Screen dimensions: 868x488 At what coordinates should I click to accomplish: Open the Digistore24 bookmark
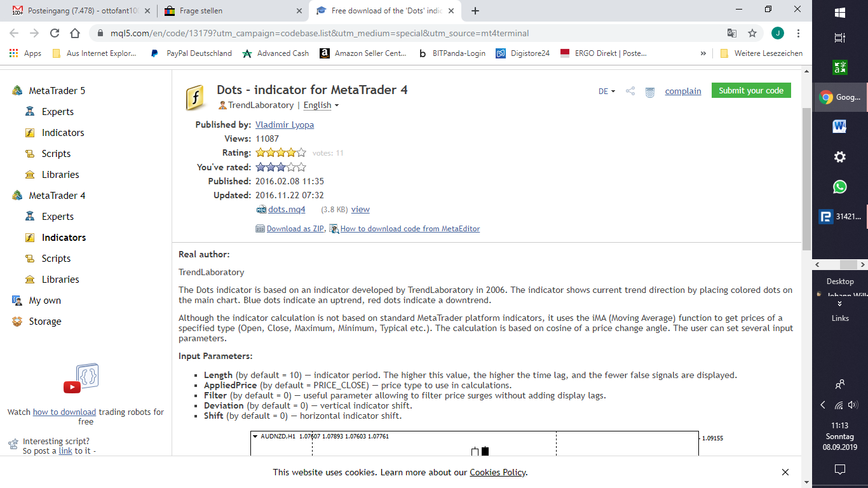[x=523, y=53]
